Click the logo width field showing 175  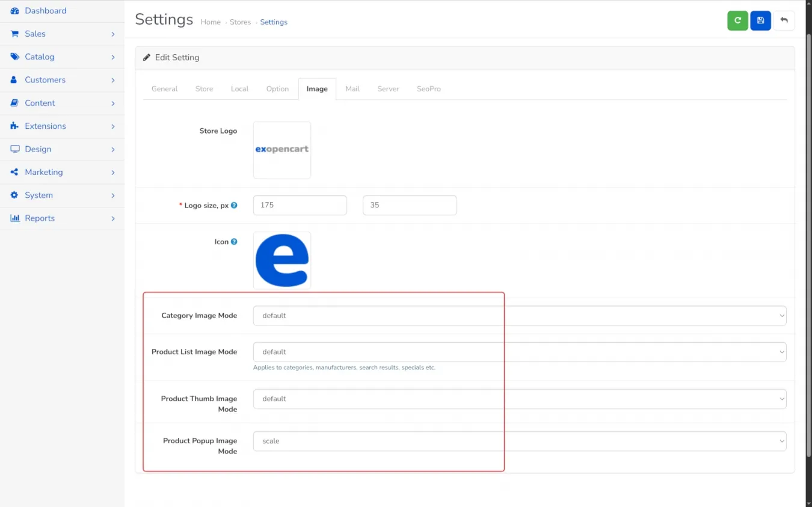[300, 205]
